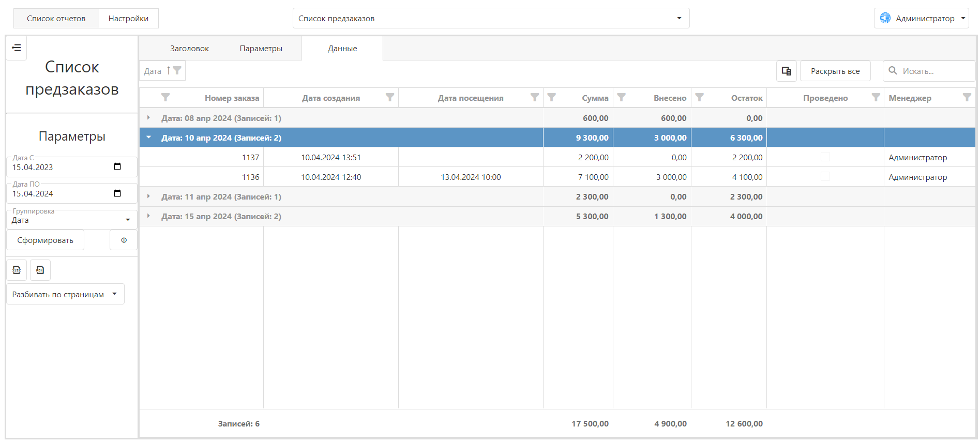The width and height of the screenshot is (980, 442).
Task: Collapse group Дата: 10 апр 2024
Action: pos(148,138)
